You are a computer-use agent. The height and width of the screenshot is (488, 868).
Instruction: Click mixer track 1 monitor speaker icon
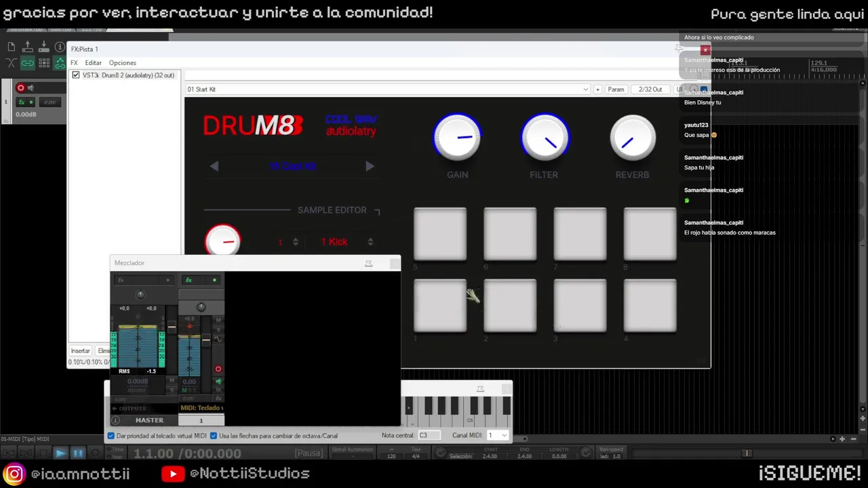coord(218,382)
